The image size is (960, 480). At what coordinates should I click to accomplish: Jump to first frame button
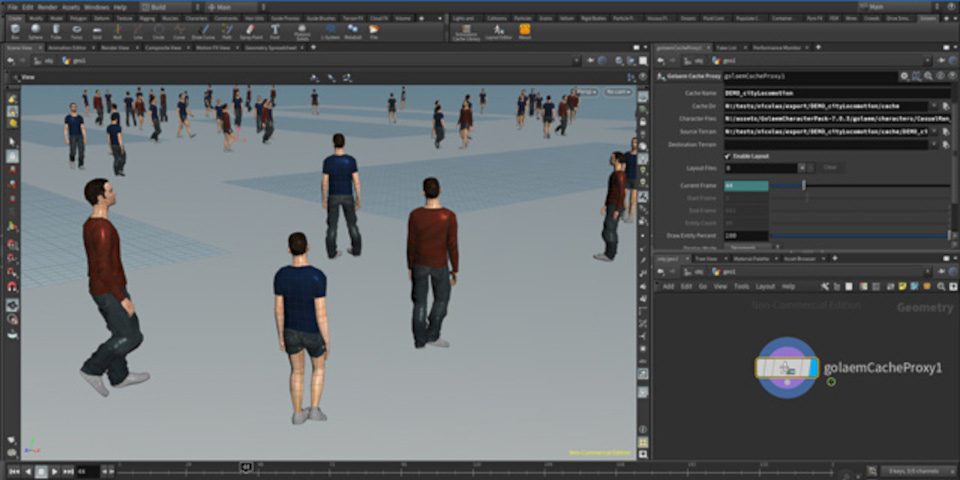pyautogui.click(x=13, y=471)
